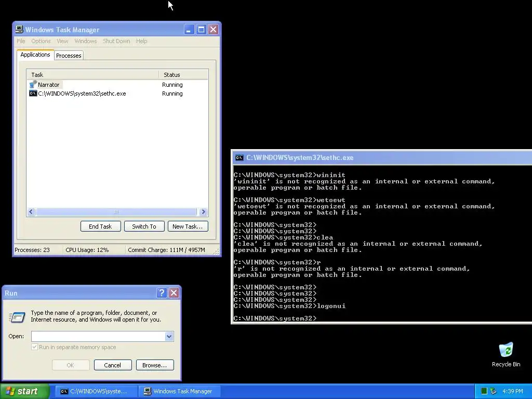This screenshot has width=532, height=399.
Task: Click the task list scroll left arrow
Action: tap(31, 212)
